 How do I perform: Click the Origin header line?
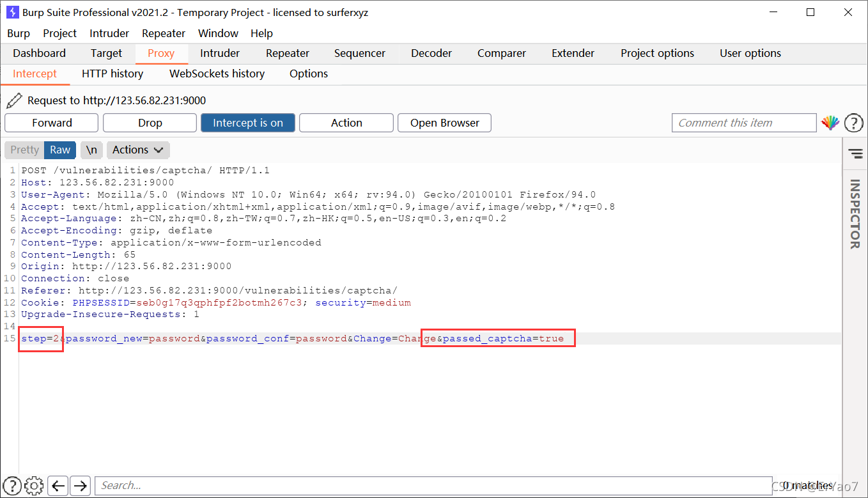(126, 266)
